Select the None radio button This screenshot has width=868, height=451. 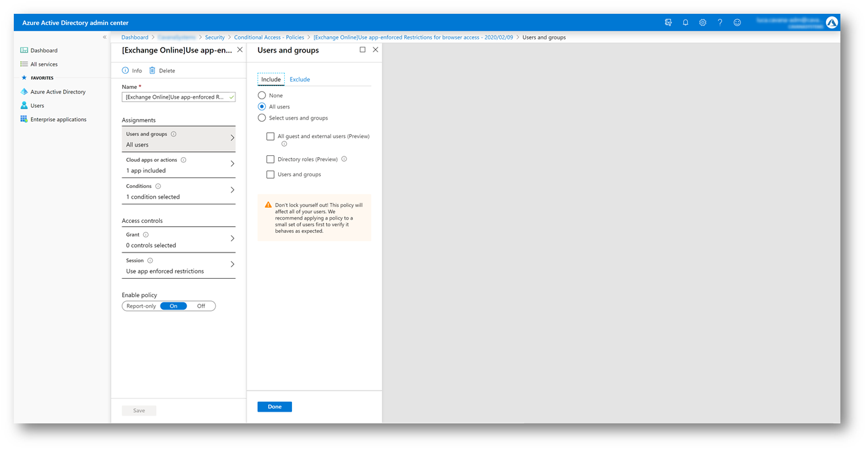pyautogui.click(x=262, y=95)
